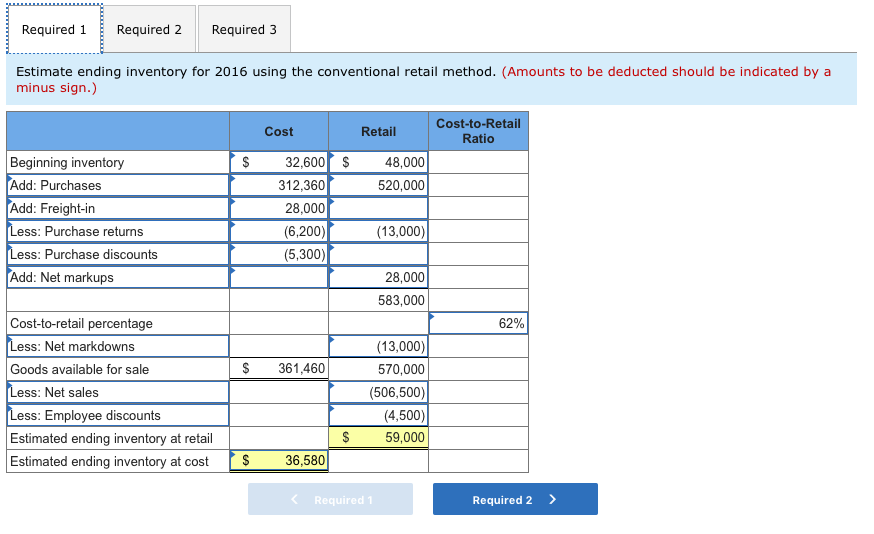This screenshot has height=534, width=874.
Task: Click the purchases retail field 520,000
Action: [x=378, y=185]
